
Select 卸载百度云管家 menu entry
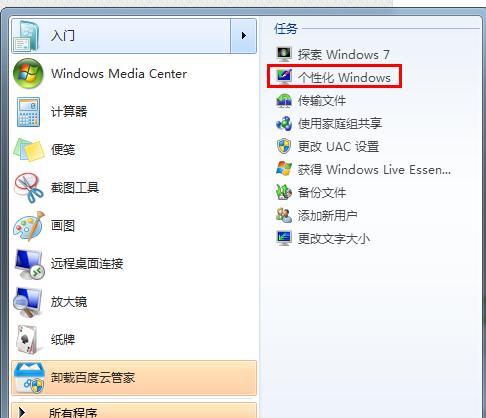[x=134, y=378]
